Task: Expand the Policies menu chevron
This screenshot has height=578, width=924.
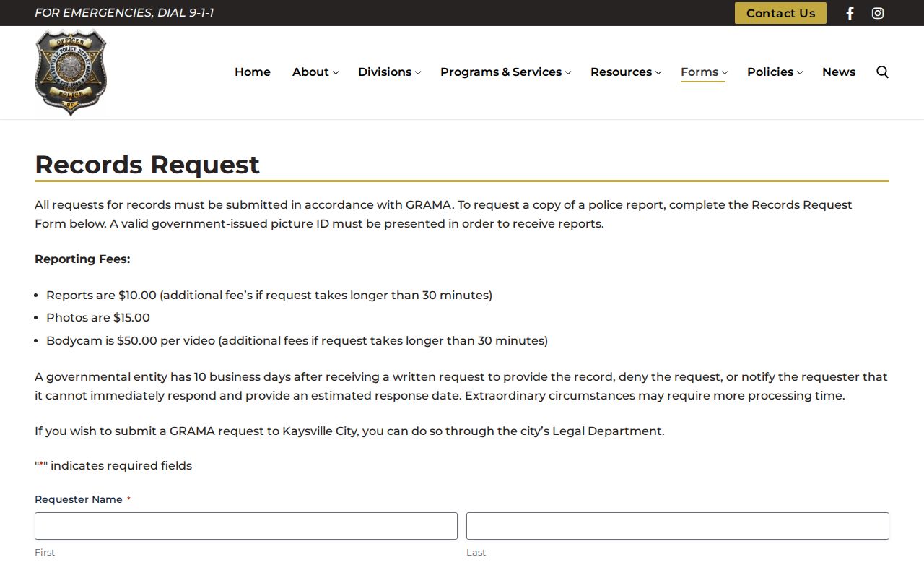Action: (800, 72)
